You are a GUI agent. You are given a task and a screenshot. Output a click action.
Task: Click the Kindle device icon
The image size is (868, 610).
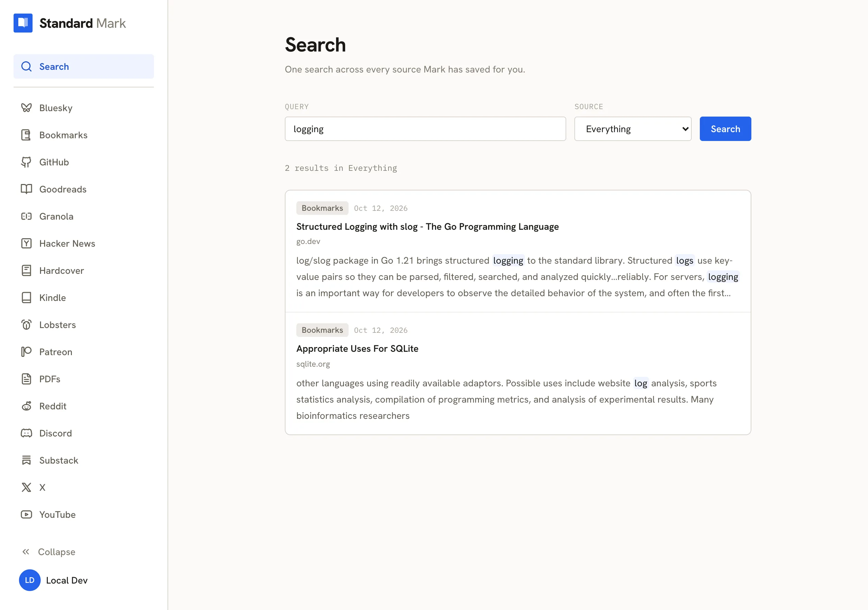26,298
